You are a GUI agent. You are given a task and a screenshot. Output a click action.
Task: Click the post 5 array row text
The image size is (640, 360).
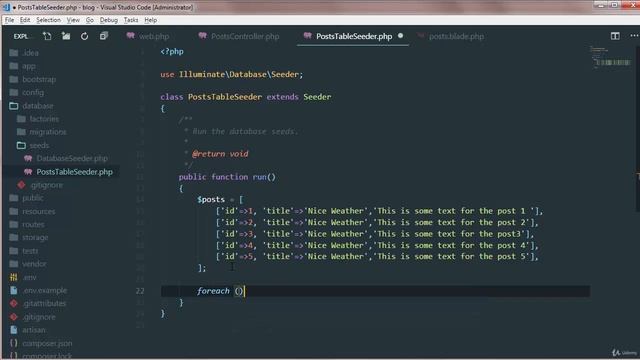click(x=377, y=257)
